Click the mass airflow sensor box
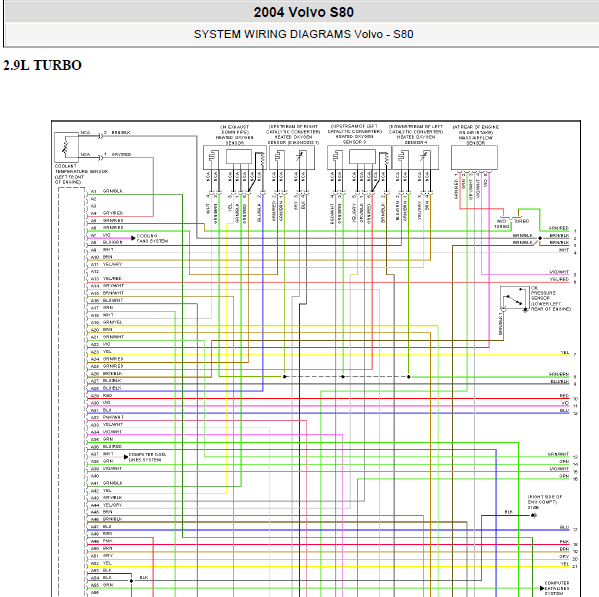 click(474, 157)
